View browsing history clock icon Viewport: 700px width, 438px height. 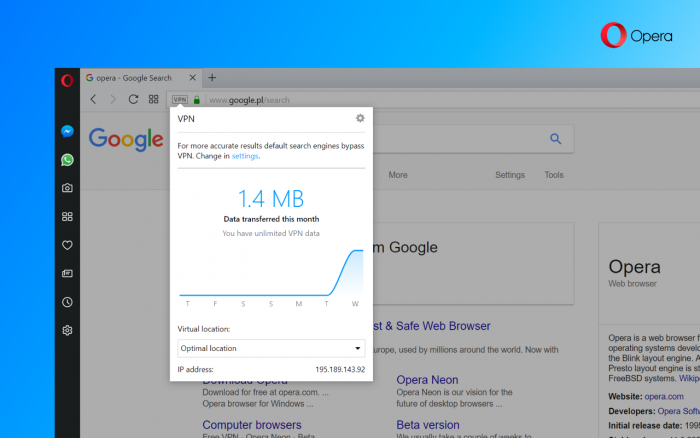click(67, 302)
